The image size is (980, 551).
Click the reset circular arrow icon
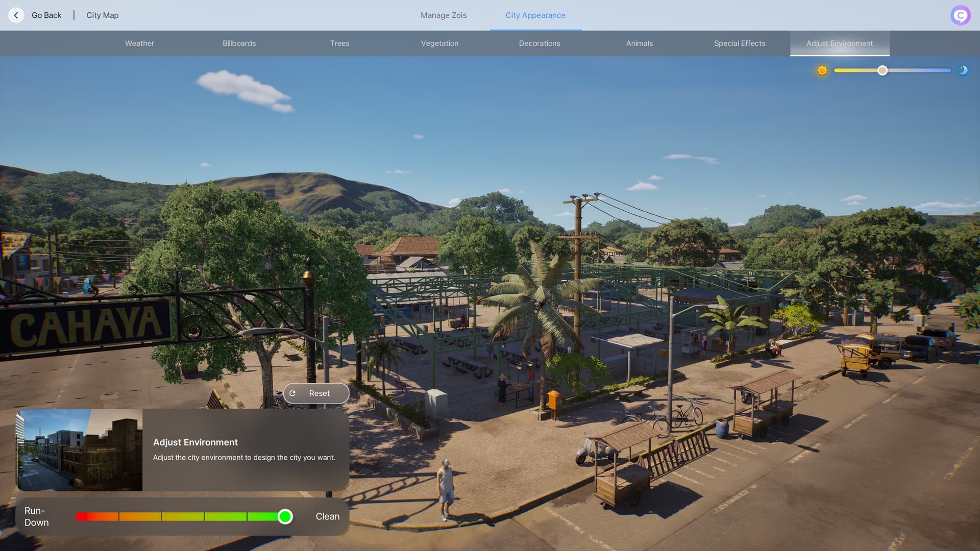point(292,393)
